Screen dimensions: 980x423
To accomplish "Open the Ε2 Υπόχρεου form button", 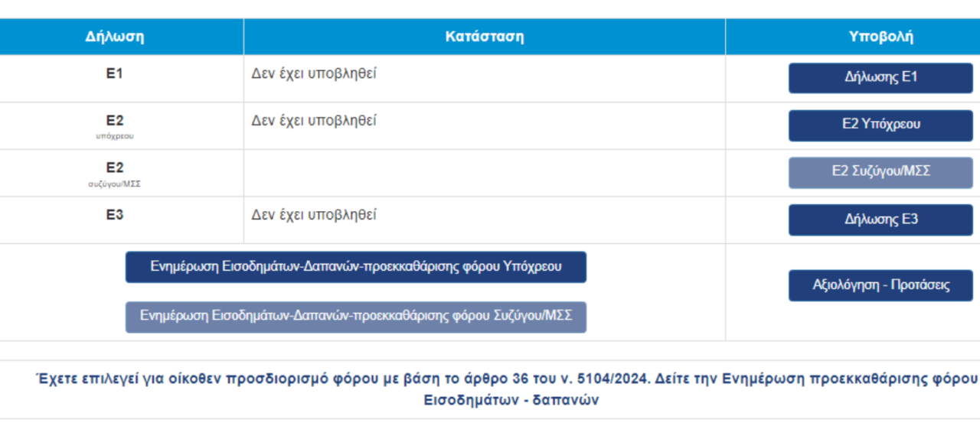I will pos(880,125).
